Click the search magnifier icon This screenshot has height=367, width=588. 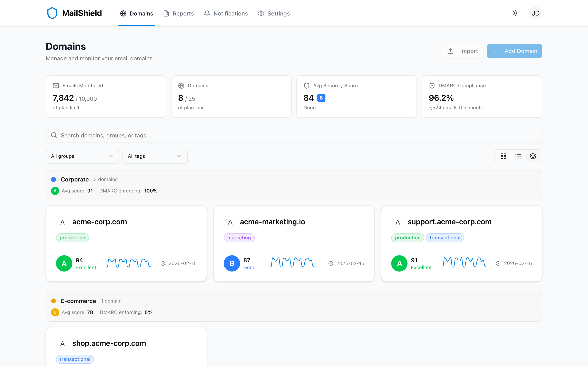[x=54, y=135]
